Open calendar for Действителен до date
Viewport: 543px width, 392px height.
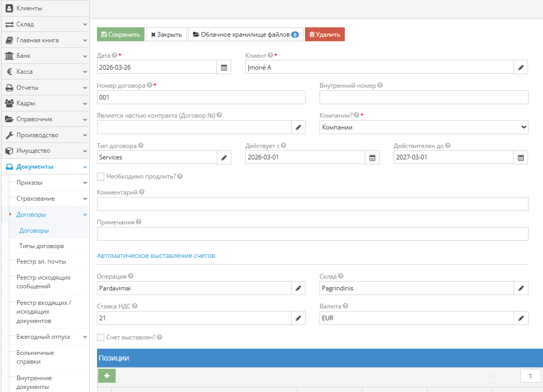click(521, 157)
